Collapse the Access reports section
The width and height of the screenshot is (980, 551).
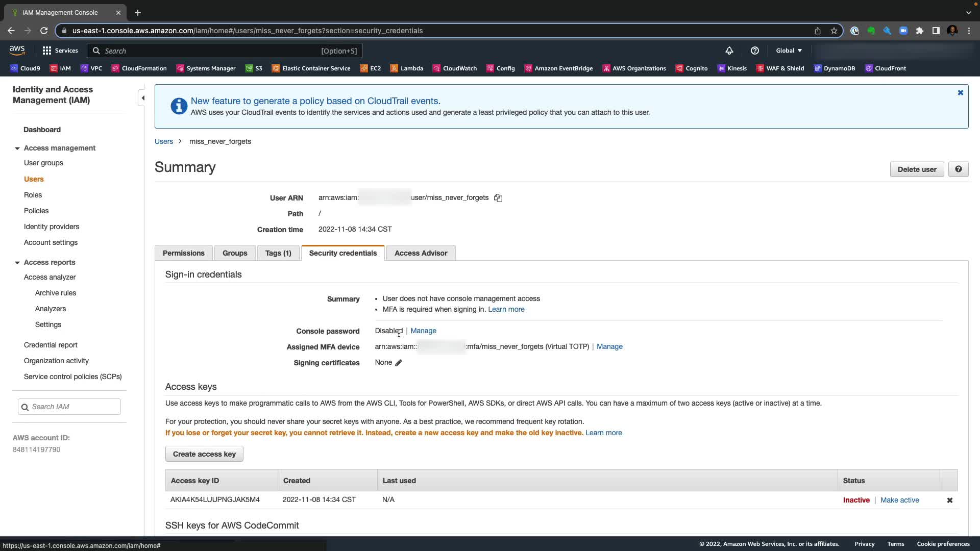17,263
